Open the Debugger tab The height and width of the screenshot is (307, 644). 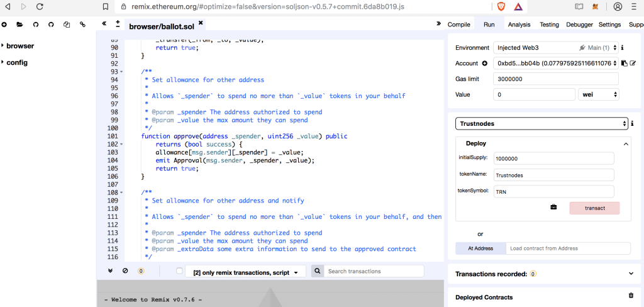coord(579,25)
